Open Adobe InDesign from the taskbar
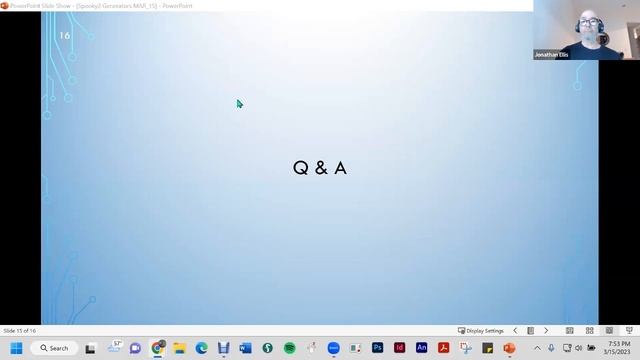Screen dimensions: 640x360 [400, 348]
